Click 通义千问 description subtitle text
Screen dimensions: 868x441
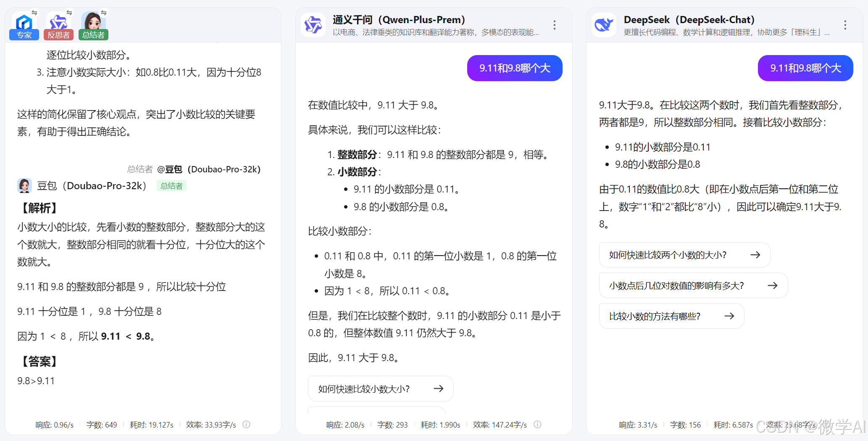(436, 32)
